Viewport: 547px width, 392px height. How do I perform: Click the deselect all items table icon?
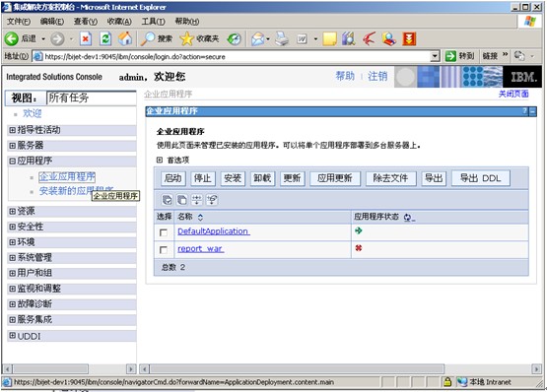[181, 200]
